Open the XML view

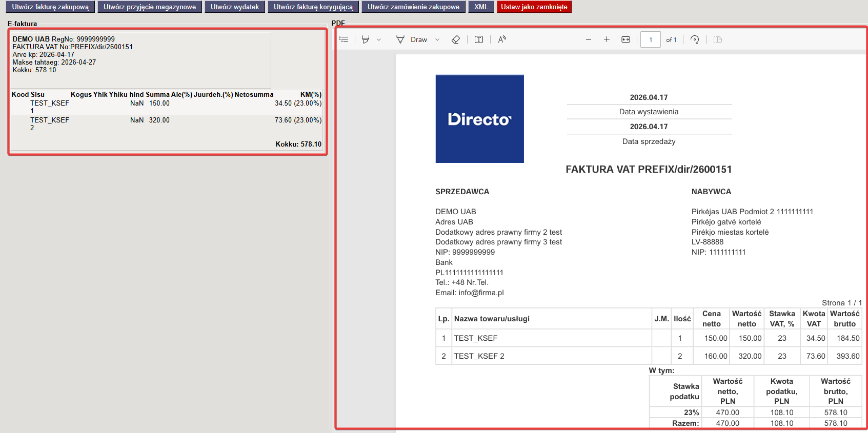[x=481, y=7]
